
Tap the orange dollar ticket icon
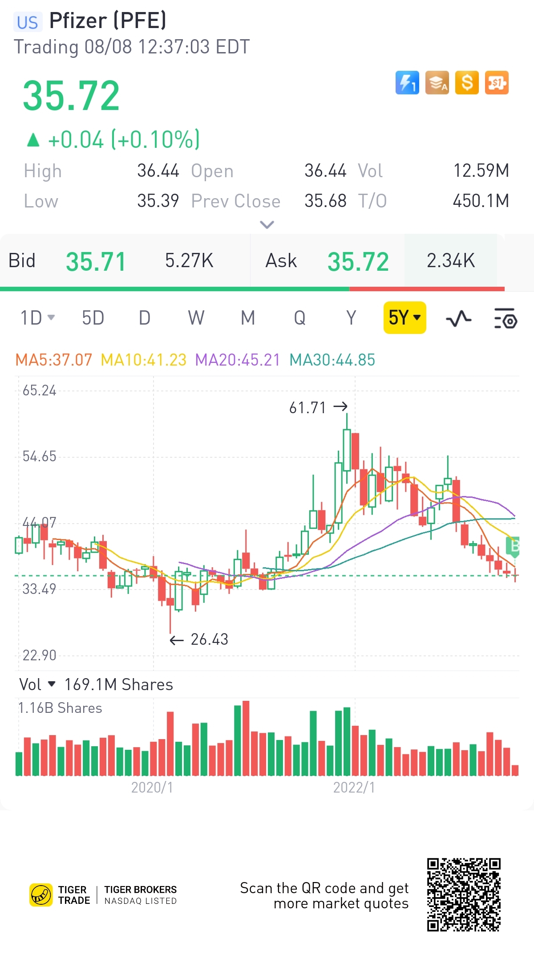(497, 83)
